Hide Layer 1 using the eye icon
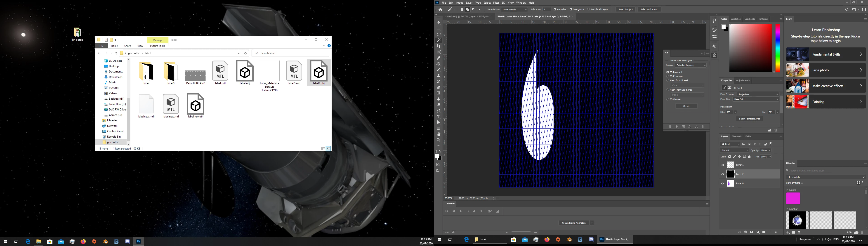868x246 pixels. coord(722,165)
